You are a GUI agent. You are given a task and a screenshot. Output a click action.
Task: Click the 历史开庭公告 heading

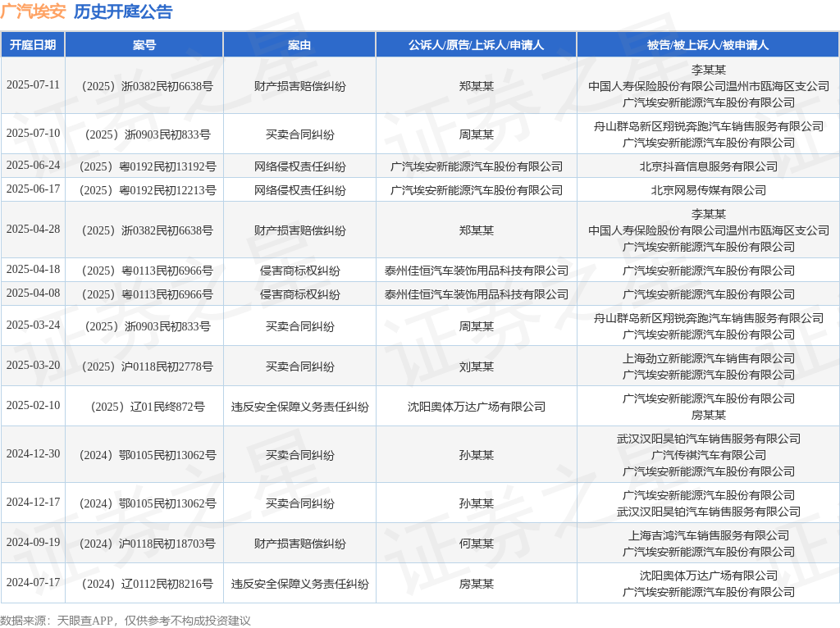tap(123, 11)
